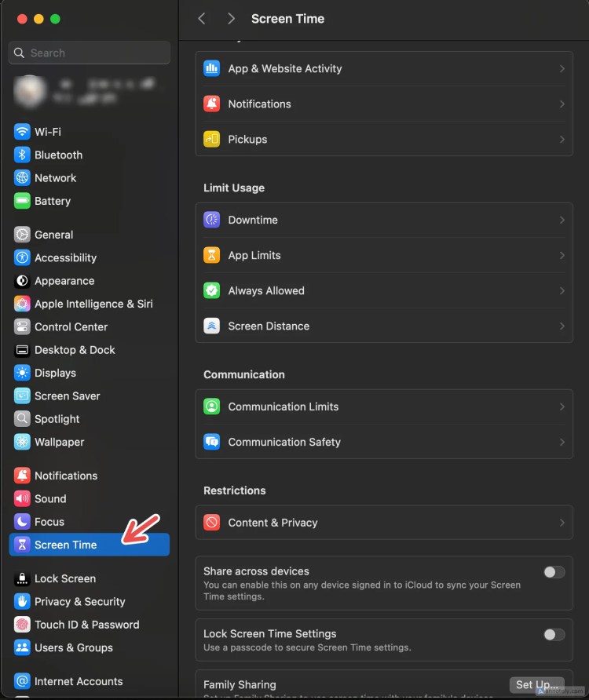Select the Accessibility icon
This screenshot has height=700, width=589.
tap(22, 257)
